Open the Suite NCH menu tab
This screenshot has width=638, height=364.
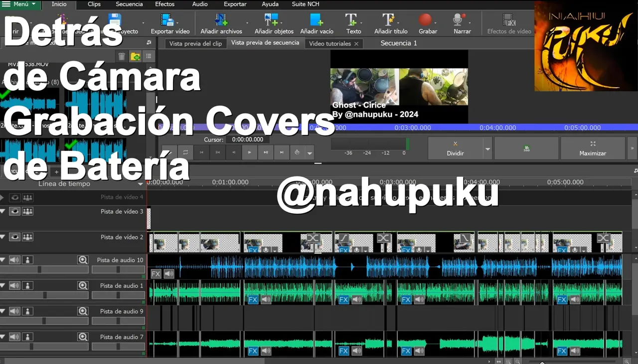[306, 4]
